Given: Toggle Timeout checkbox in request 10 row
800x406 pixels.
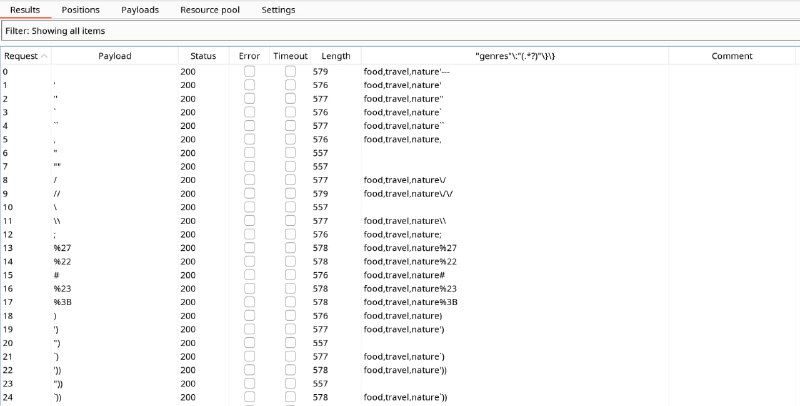Looking at the screenshot, I should 290,207.
